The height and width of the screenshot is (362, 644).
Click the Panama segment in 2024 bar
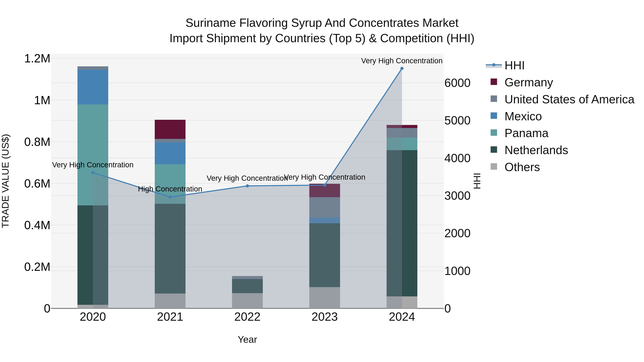[402, 144]
